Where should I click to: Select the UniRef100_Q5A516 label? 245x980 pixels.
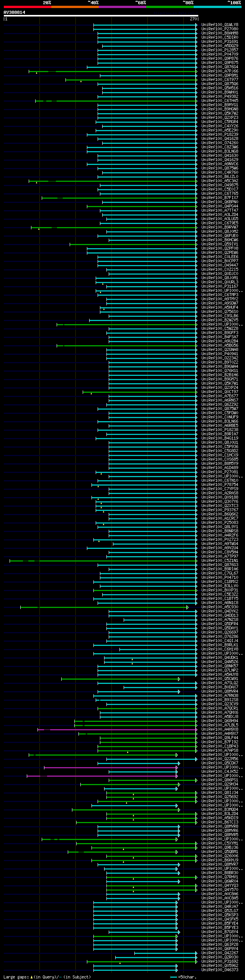pos(220,88)
